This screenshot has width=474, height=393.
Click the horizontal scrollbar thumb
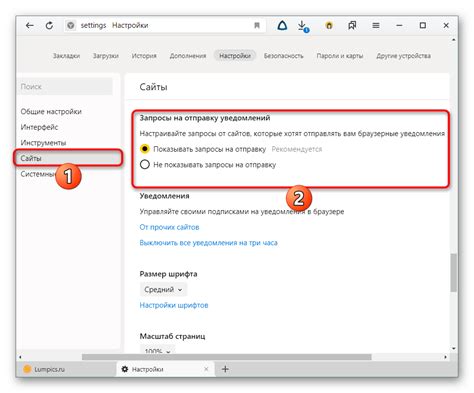[x=227, y=357]
